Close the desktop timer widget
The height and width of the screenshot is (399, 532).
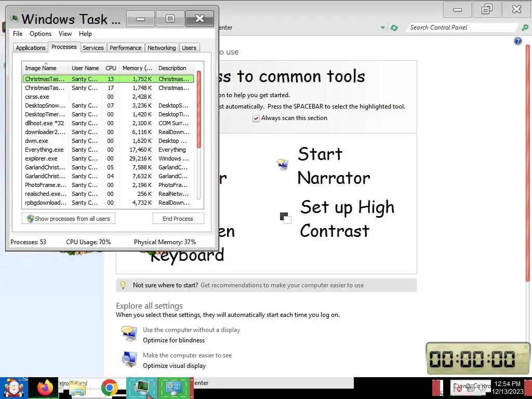tap(526, 347)
